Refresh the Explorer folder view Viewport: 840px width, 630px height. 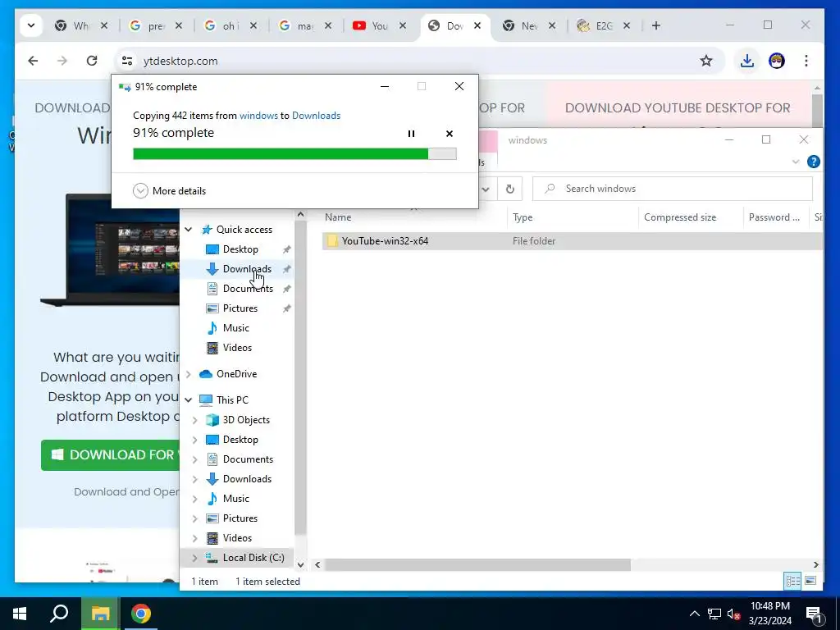pyautogui.click(x=510, y=189)
